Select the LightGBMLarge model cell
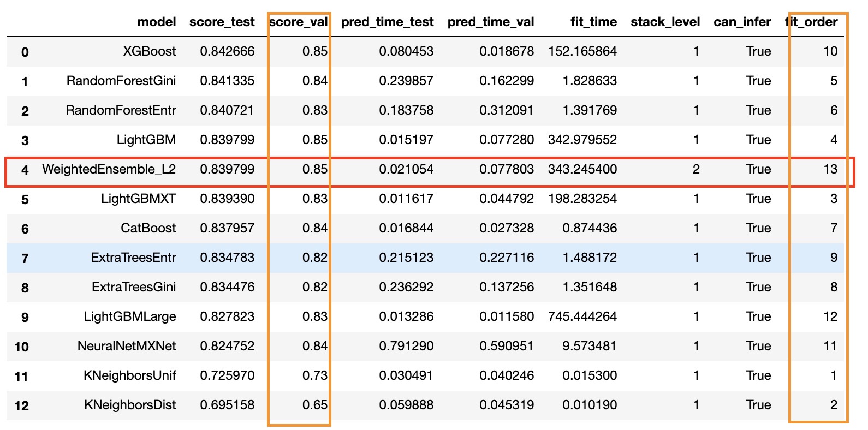The image size is (868, 430). 130,316
